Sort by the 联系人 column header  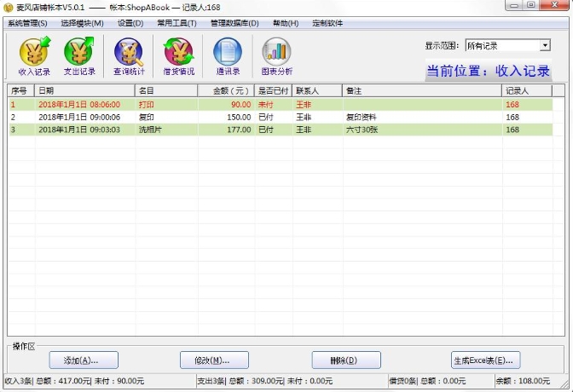pyautogui.click(x=317, y=90)
